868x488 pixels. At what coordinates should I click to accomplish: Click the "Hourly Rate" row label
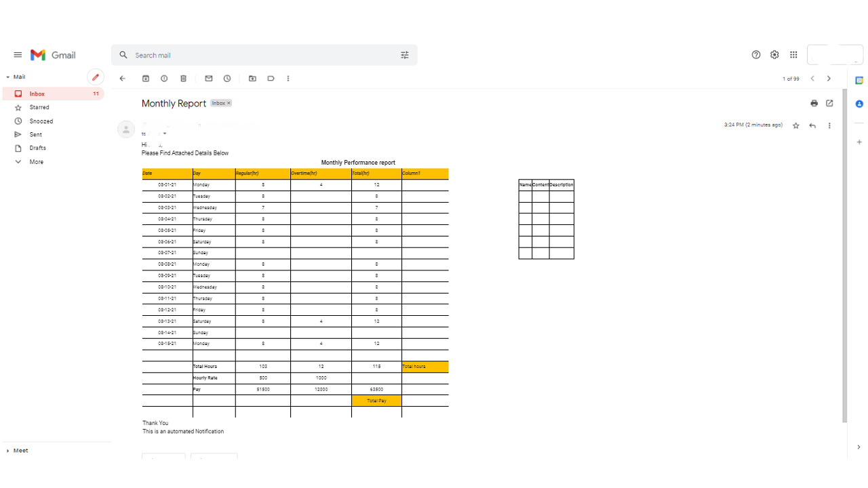(205, 378)
